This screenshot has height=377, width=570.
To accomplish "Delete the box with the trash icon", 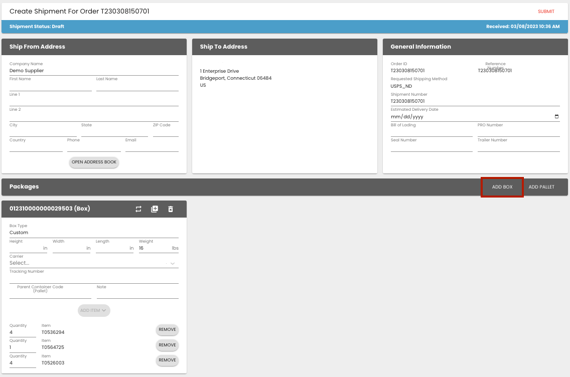I will pyautogui.click(x=170, y=209).
